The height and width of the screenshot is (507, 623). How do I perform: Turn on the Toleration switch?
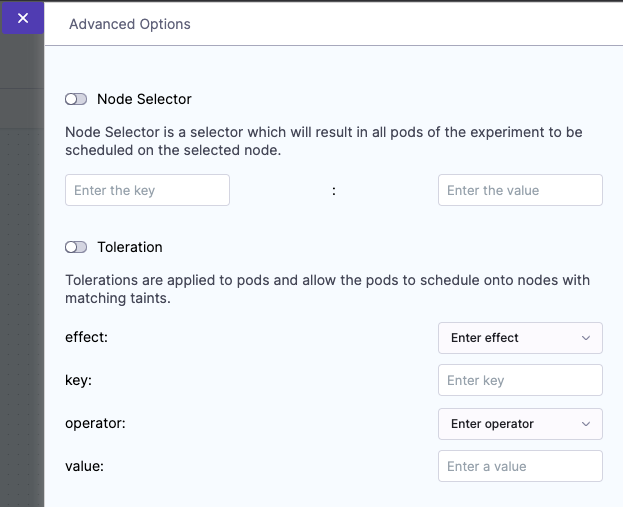tap(76, 247)
